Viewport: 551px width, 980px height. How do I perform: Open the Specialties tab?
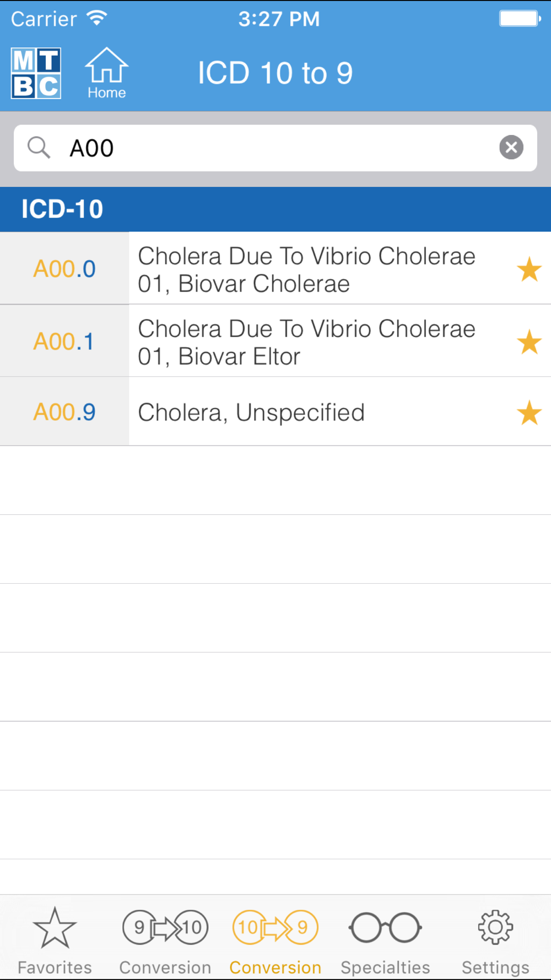coord(385,940)
